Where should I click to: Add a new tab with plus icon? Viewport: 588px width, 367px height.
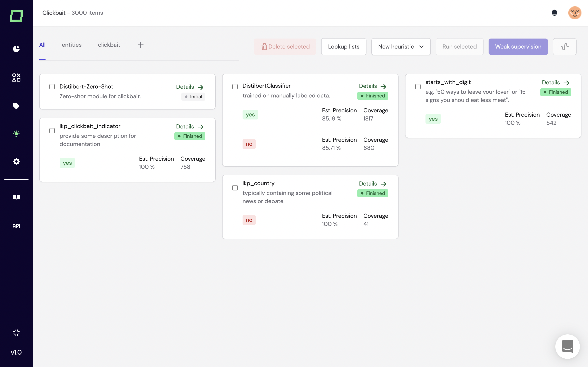click(x=140, y=45)
